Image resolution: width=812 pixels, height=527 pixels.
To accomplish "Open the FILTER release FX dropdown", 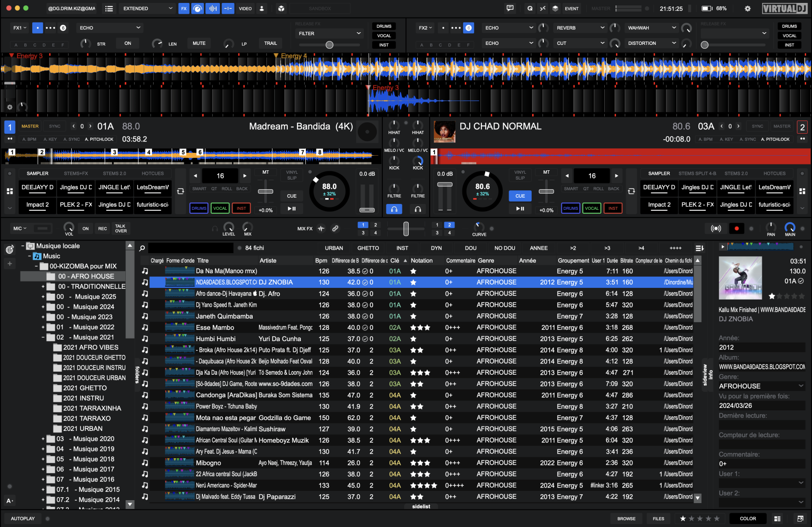I will 330,34.
